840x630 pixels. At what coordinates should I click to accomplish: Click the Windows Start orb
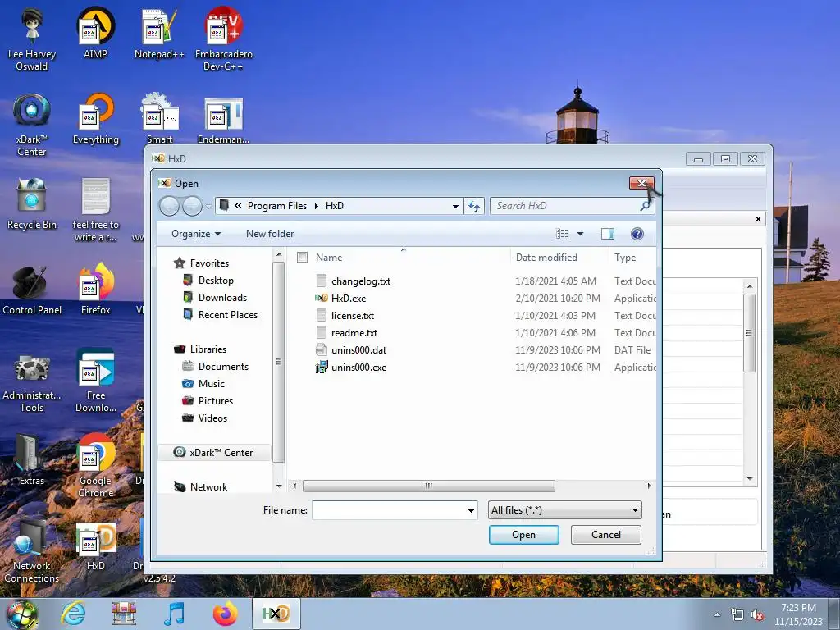click(22, 614)
